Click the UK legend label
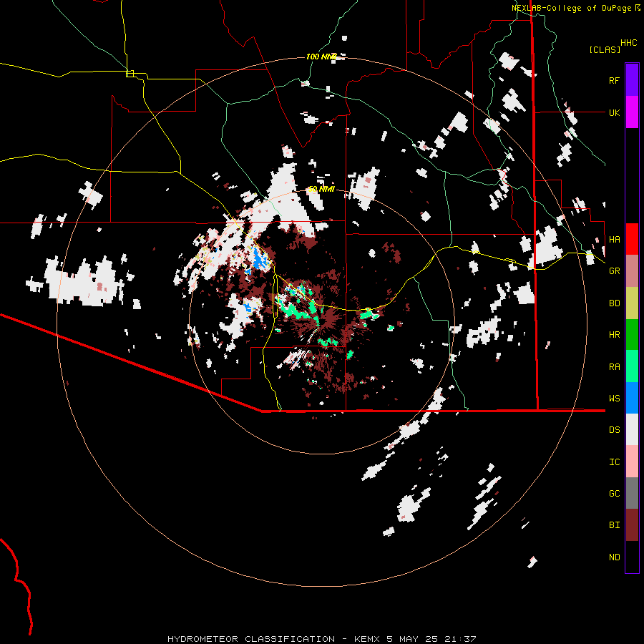The height and width of the screenshot is (644, 644). pos(614,113)
